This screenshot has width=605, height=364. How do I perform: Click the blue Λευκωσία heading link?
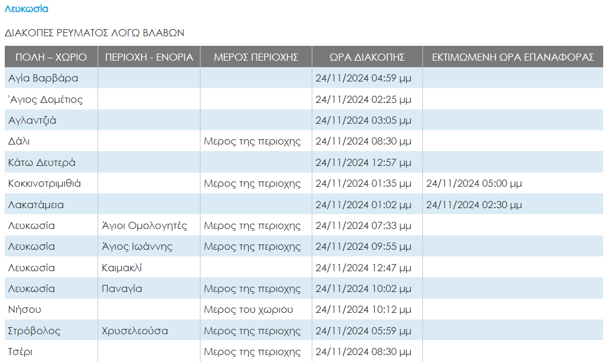(27, 9)
